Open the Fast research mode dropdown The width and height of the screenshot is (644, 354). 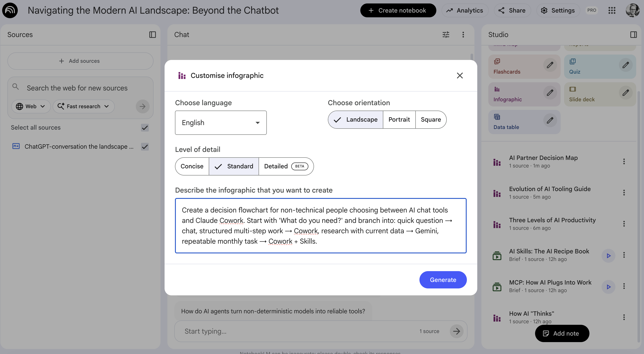(84, 106)
